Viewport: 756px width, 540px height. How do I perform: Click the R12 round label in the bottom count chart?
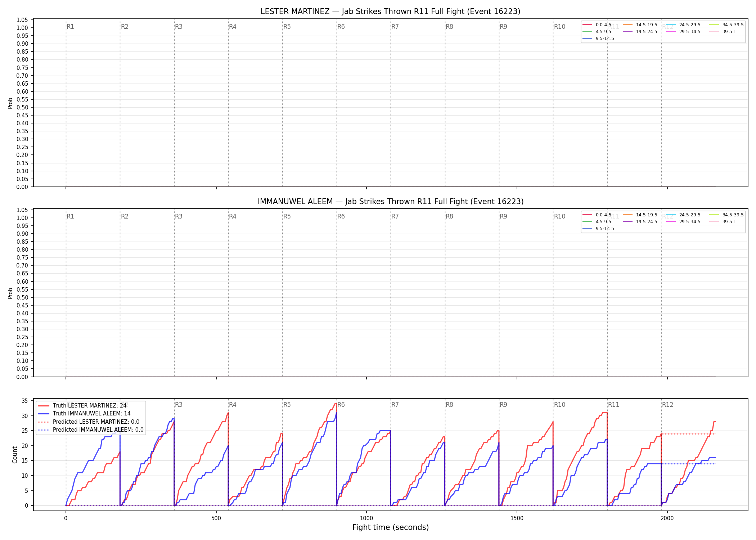pyautogui.click(x=667, y=405)
